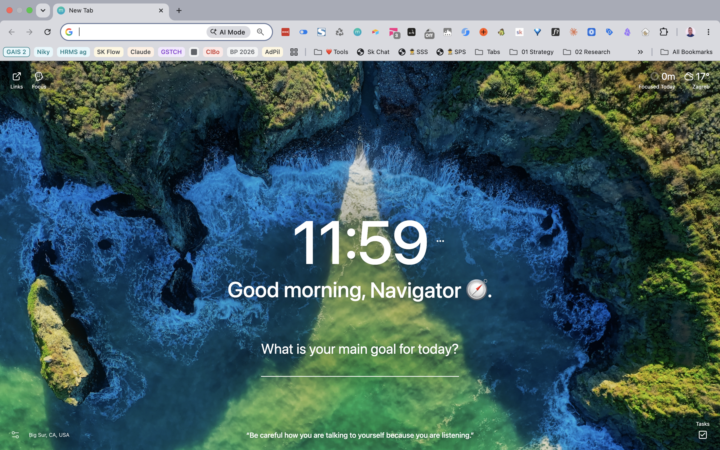Screen dimensions: 720x450
Task: Open the Sk Chat bookmark
Action: (373, 52)
